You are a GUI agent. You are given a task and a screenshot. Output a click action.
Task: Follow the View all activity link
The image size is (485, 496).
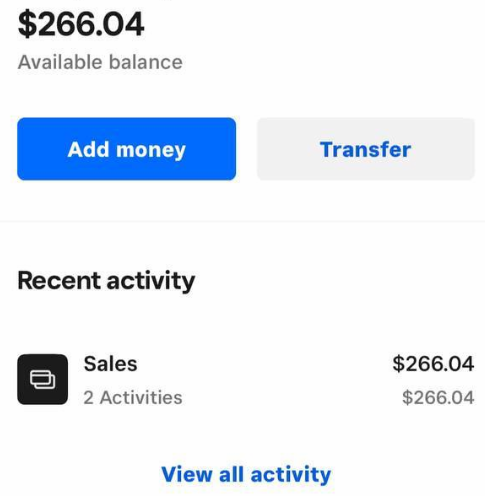point(246,474)
